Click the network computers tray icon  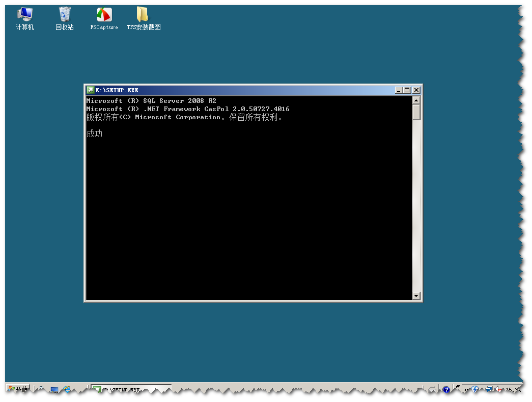(x=489, y=389)
